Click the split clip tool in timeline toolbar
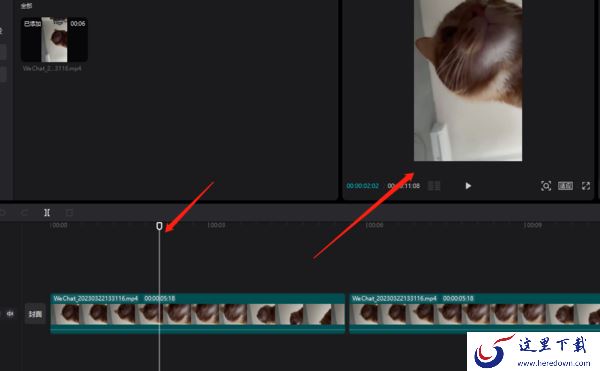 pyautogui.click(x=47, y=213)
